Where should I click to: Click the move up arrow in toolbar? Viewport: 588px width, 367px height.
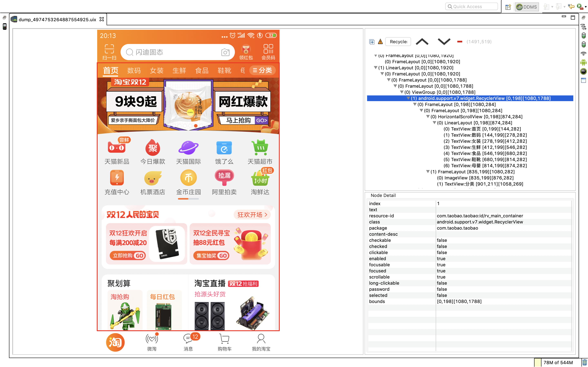coord(422,41)
